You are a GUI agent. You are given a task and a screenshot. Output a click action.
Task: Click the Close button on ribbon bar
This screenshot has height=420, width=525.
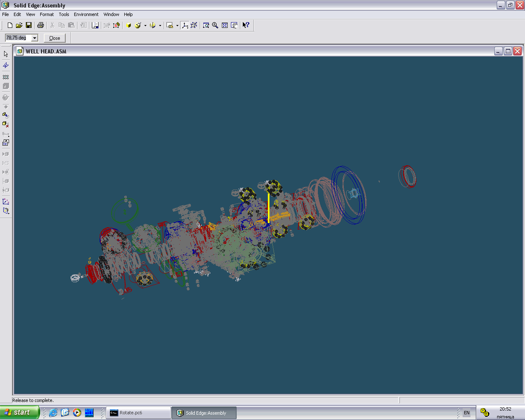click(55, 38)
